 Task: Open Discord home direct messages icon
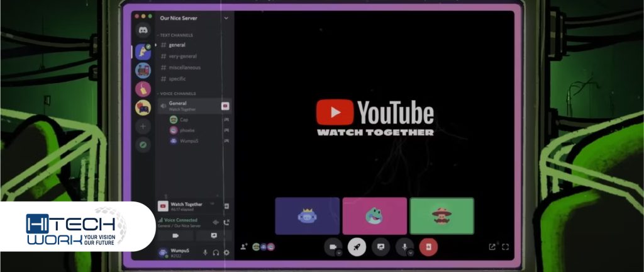click(x=143, y=30)
